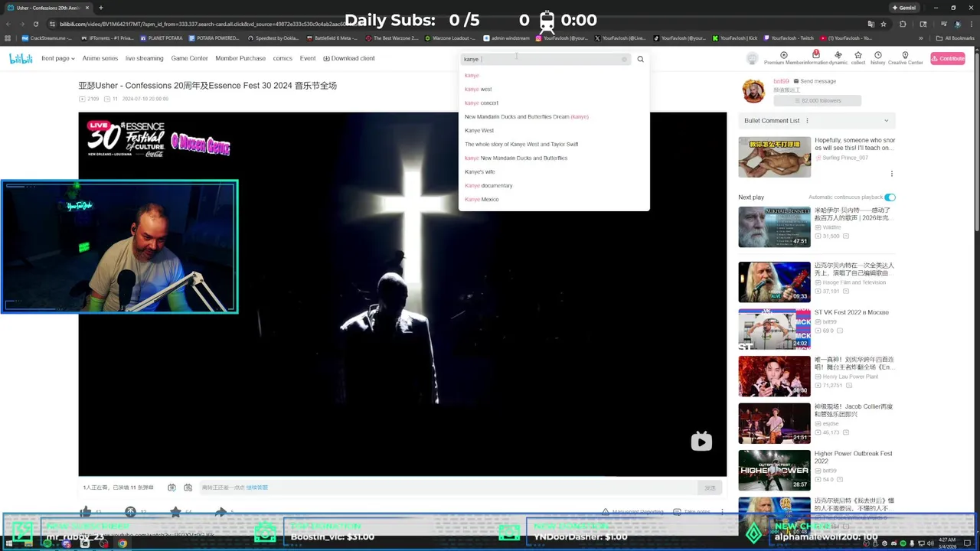Image resolution: width=980 pixels, height=551 pixels.
Task: Click the user avatar in header
Action: coord(753,59)
